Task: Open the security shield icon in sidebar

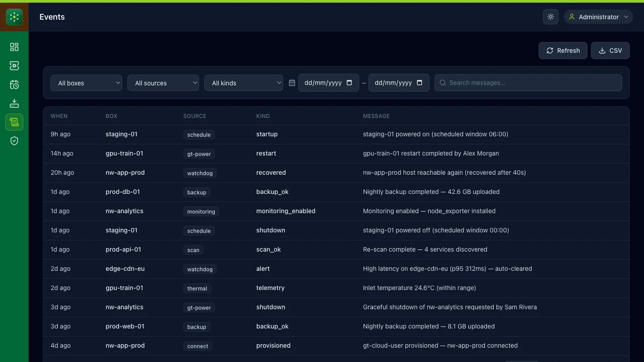Action: (x=14, y=141)
